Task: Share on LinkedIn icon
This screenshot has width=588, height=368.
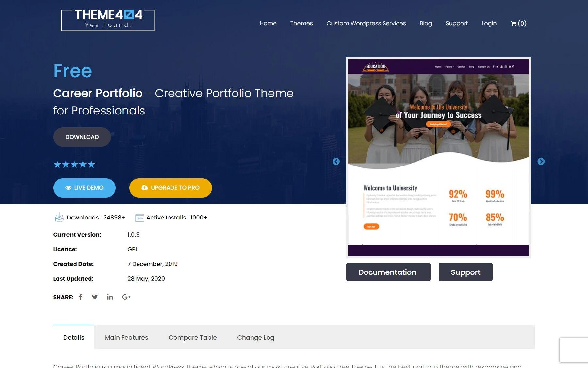Action: [110, 297]
